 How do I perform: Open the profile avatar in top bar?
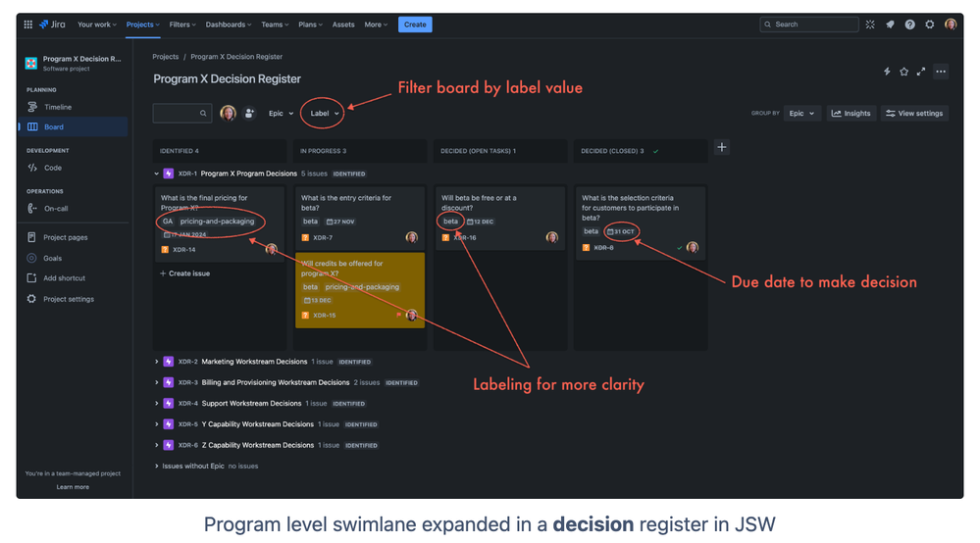[951, 25]
